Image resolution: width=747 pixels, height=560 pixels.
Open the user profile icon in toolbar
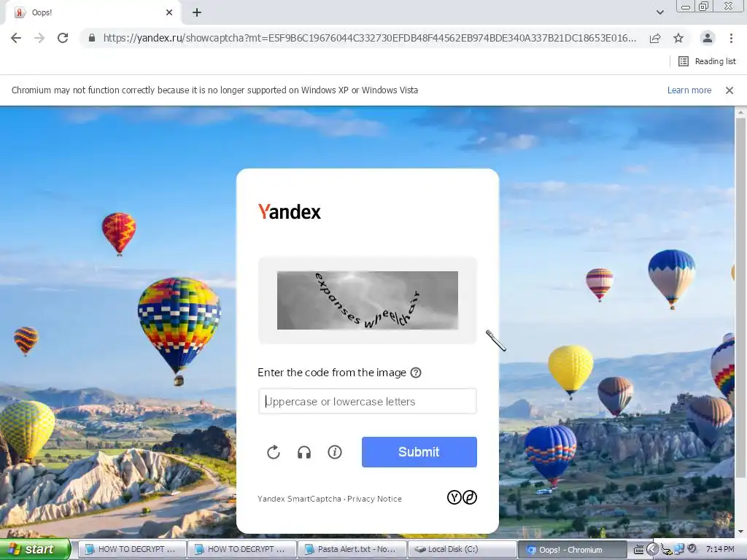coord(708,38)
